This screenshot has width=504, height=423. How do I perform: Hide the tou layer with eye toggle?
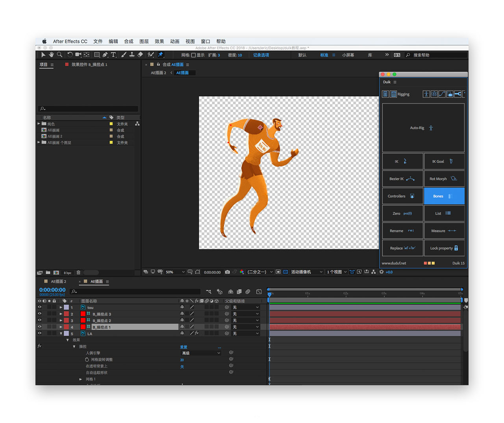(39, 307)
